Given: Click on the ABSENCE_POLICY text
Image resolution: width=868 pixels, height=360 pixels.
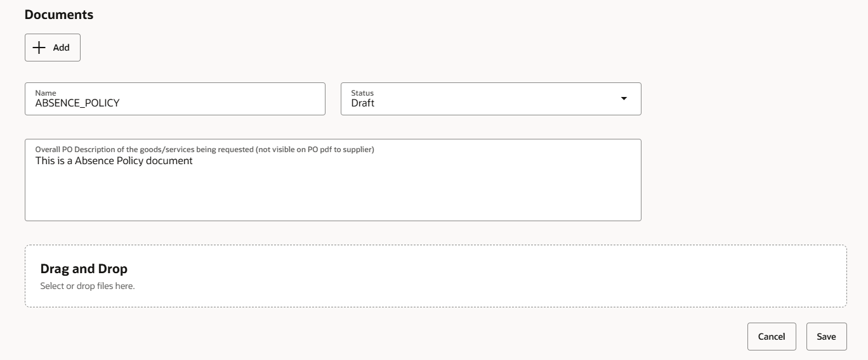Looking at the screenshot, I should 77,103.
